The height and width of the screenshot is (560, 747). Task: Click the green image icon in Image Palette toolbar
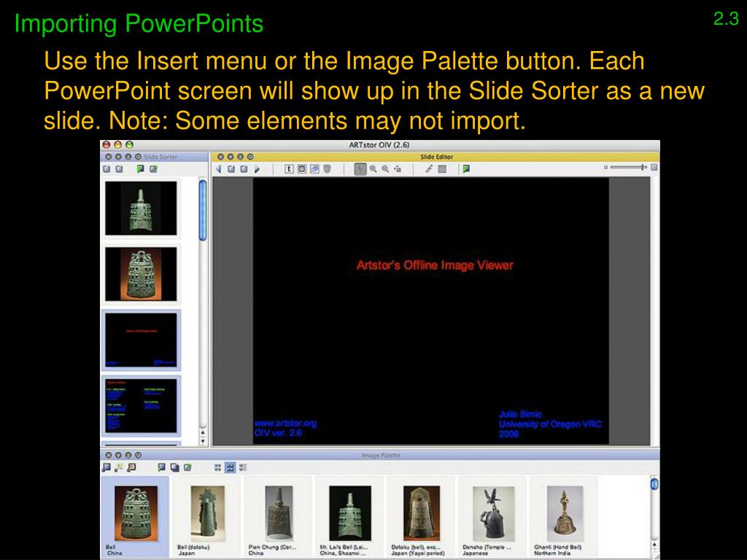pos(187,467)
